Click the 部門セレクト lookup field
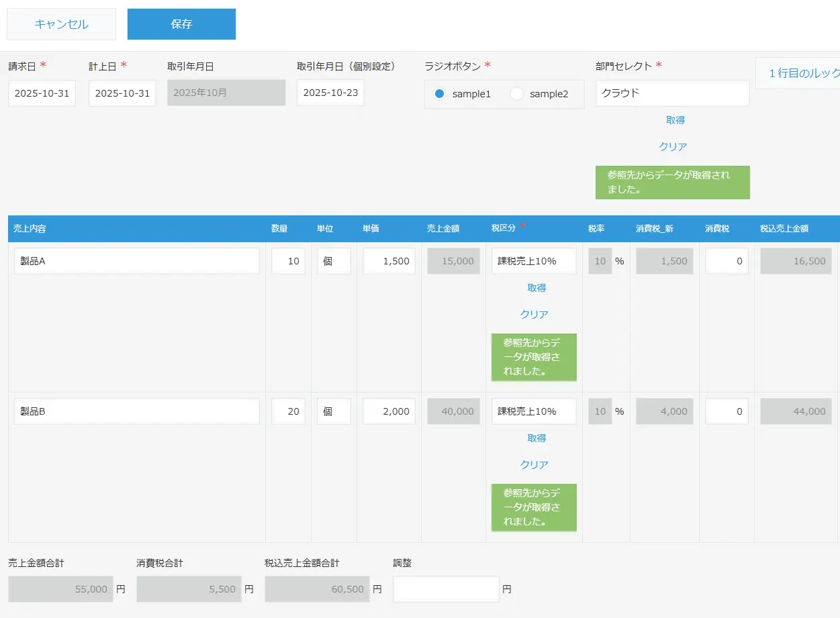840x618 pixels. click(672, 93)
